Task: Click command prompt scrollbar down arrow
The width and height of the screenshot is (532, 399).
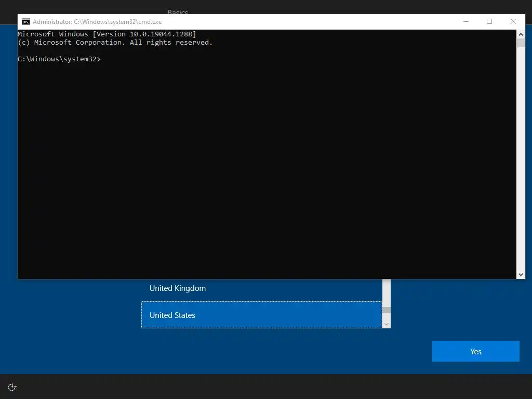Action: (521, 275)
